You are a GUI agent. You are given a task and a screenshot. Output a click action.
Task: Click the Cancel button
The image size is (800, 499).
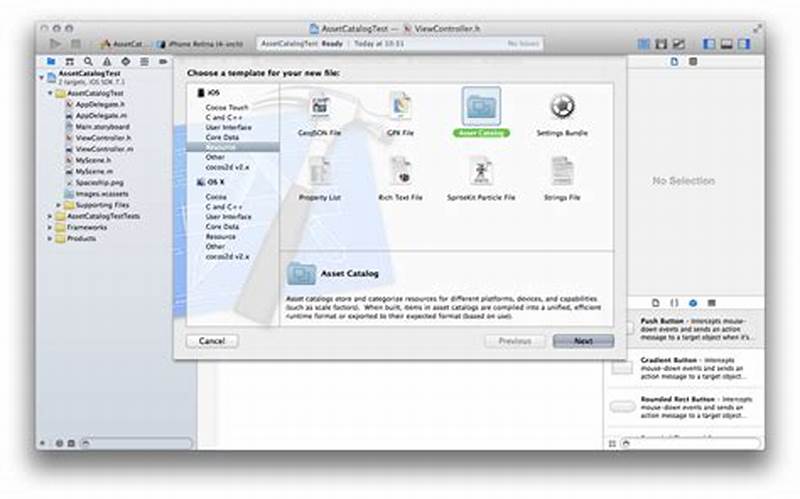tap(212, 341)
